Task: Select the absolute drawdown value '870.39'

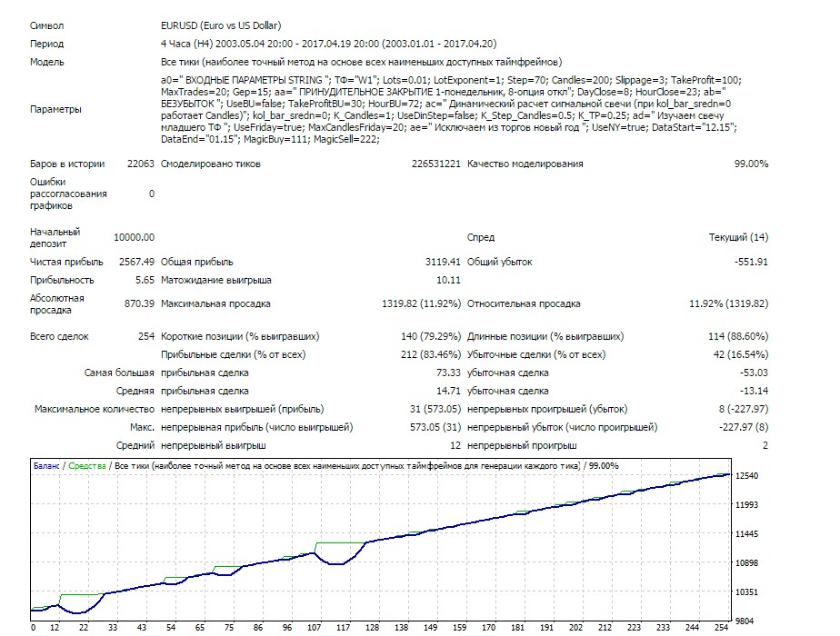Action: [139, 303]
